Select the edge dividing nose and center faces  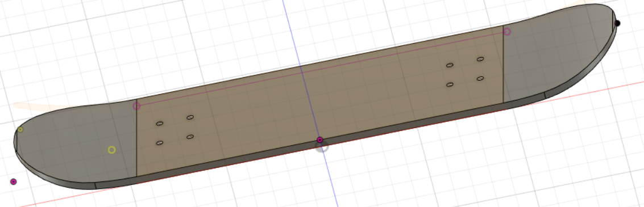pyautogui.click(x=504, y=64)
